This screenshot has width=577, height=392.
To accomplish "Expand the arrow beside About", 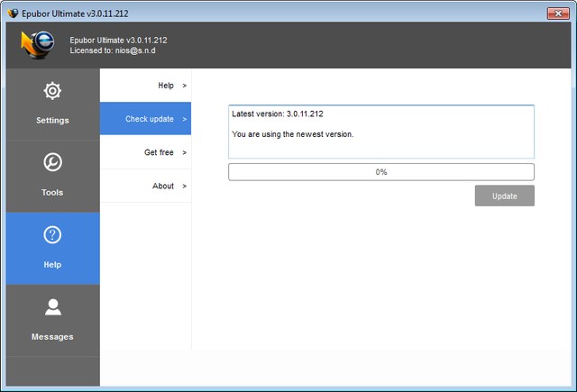I will (184, 186).
